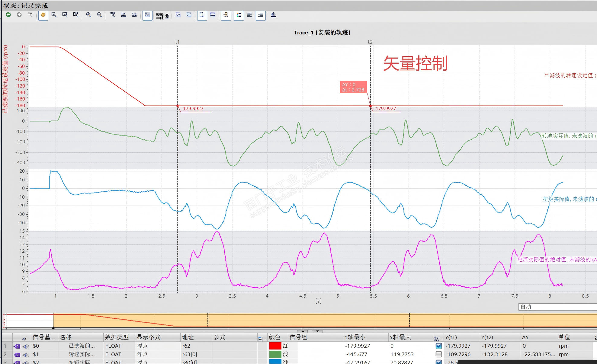This screenshot has height=364, width=597.
Task: Toggle the legend display icon
Action: (239, 15)
